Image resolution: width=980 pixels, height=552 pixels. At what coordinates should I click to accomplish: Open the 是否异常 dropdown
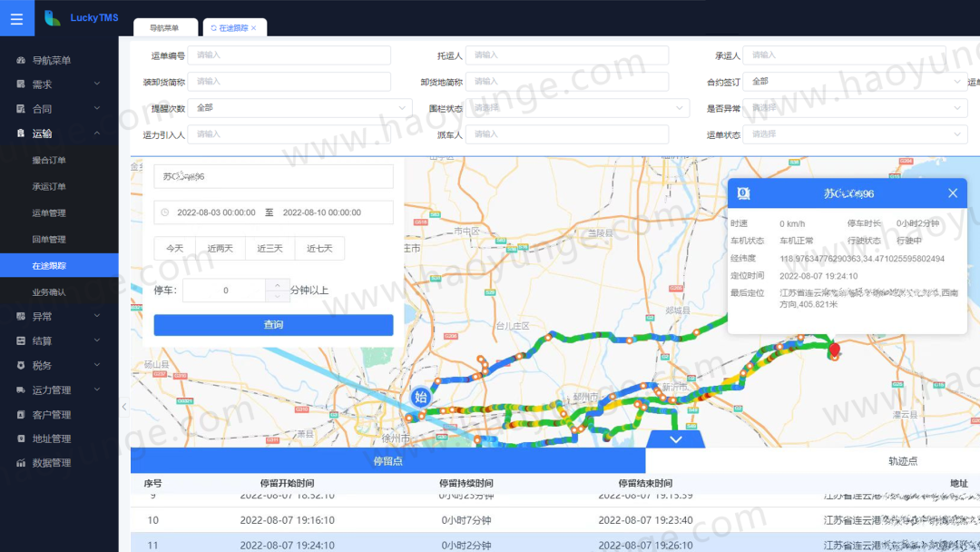(x=855, y=107)
